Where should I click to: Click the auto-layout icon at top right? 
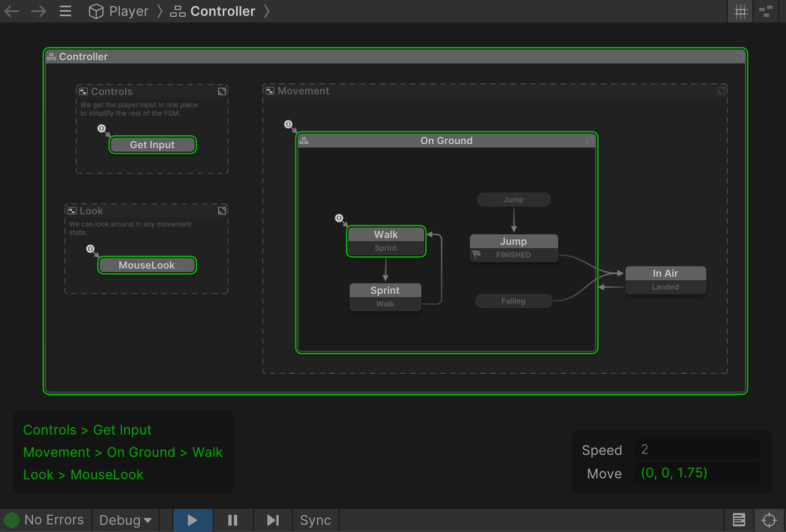[x=766, y=11]
